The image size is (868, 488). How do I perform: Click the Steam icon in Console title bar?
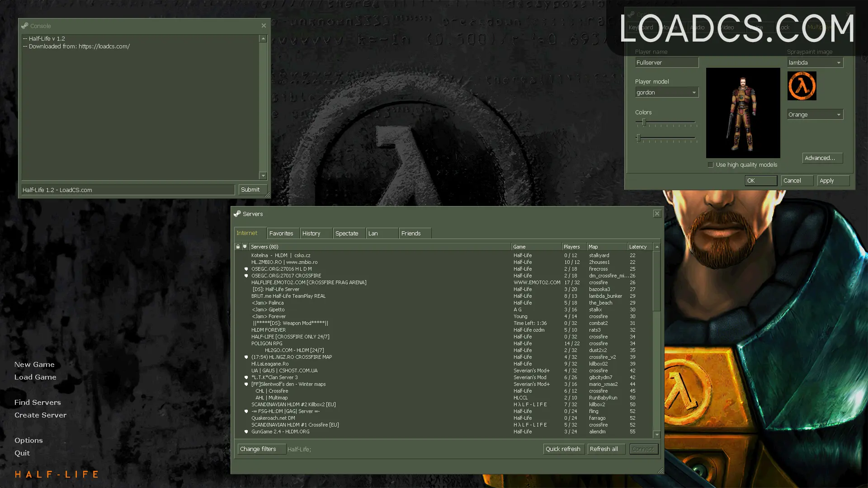click(25, 26)
